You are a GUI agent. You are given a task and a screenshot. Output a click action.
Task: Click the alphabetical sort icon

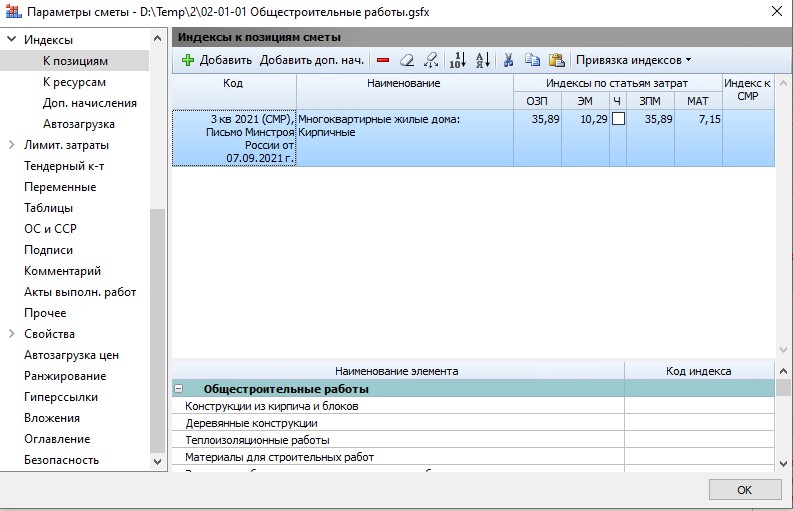pyautogui.click(x=482, y=60)
